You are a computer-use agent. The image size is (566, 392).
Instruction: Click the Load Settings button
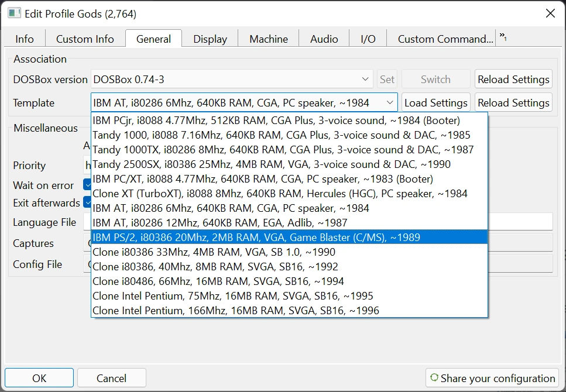point(436,103)
